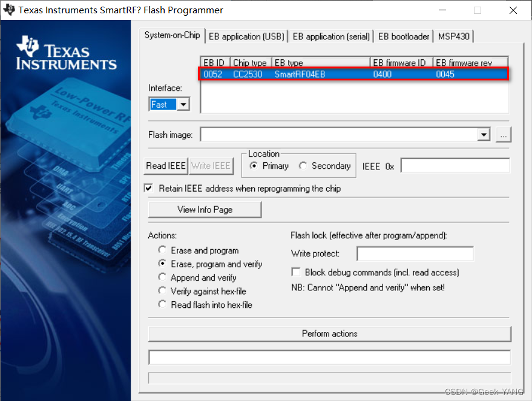Screen dimensions: 532x401
Task: Click the EB type column header
Action: pos(321,62)
